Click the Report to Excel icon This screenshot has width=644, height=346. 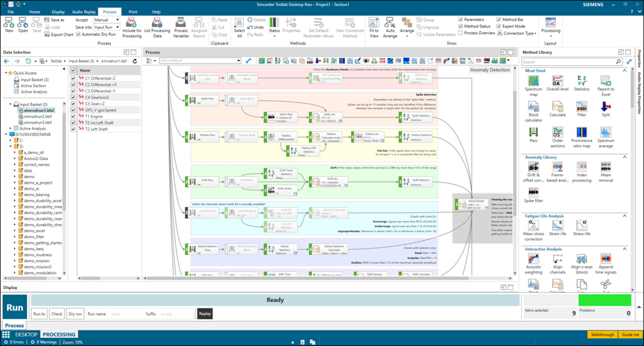coord(605,81)
